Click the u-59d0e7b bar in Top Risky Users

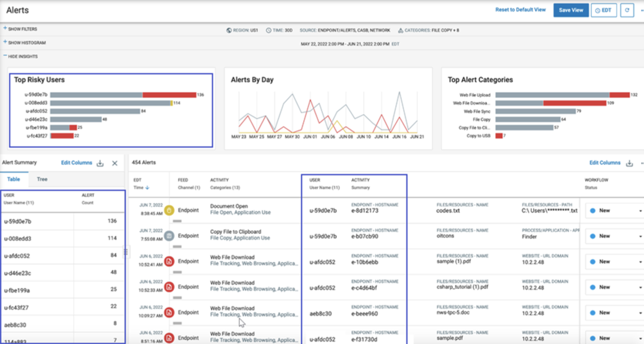123,95
